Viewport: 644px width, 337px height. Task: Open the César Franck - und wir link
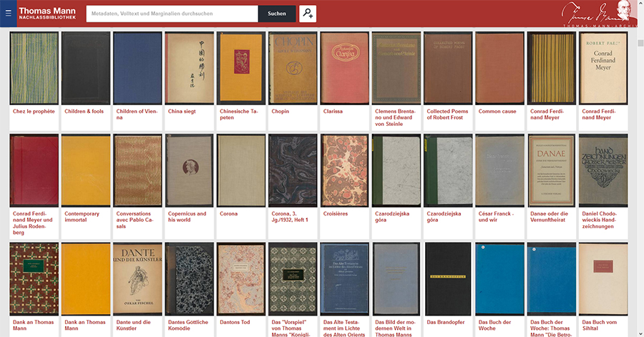496,217
